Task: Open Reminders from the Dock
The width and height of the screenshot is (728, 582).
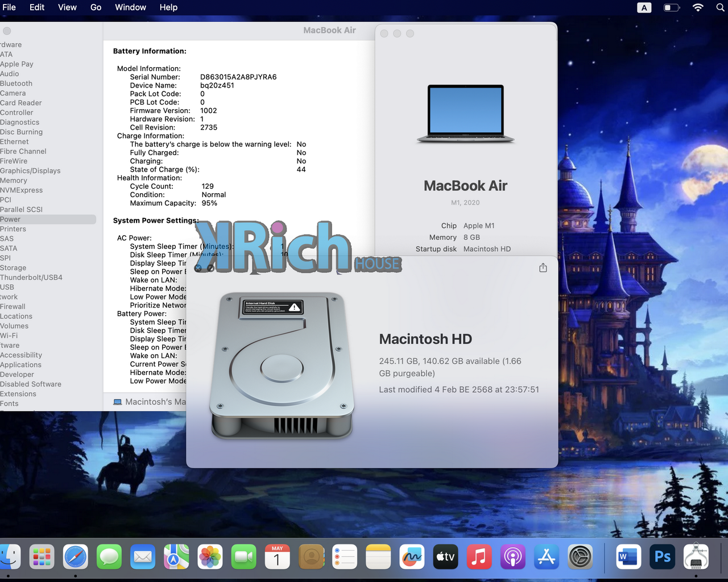Action: [x=345, y=557]
